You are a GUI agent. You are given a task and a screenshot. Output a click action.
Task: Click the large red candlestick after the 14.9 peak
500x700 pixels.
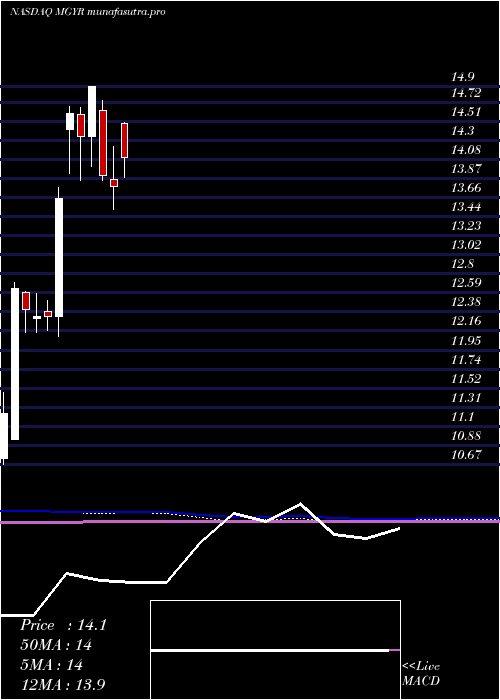103,143
